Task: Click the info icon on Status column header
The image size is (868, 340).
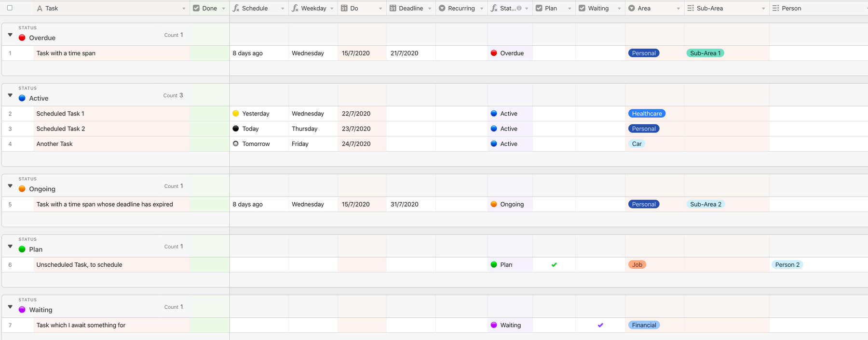Action: coord(519,8)
